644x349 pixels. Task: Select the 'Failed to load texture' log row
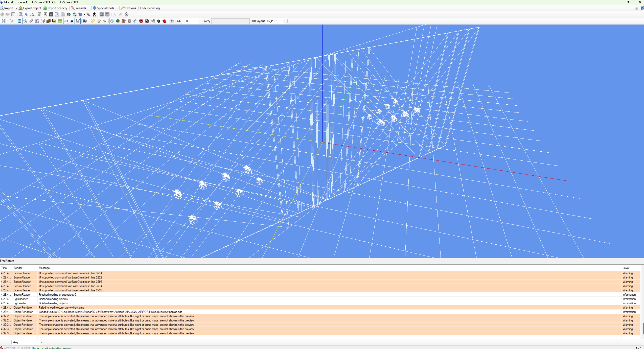pos(320,308)
